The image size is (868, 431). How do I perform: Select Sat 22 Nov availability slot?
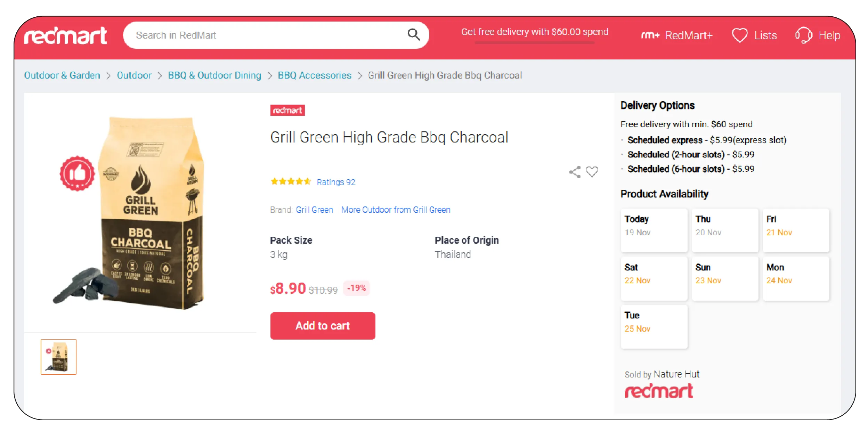654,278
